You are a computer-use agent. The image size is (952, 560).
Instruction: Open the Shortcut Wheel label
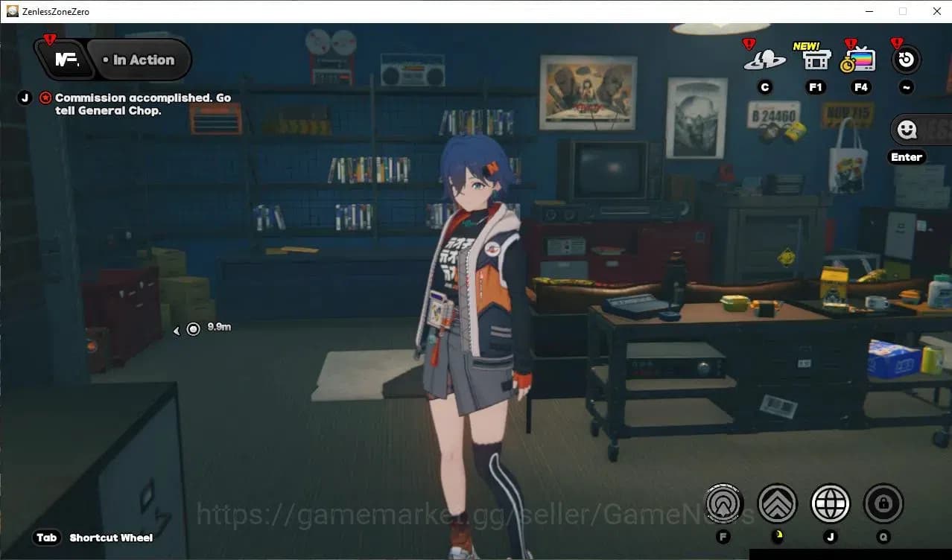111,538
